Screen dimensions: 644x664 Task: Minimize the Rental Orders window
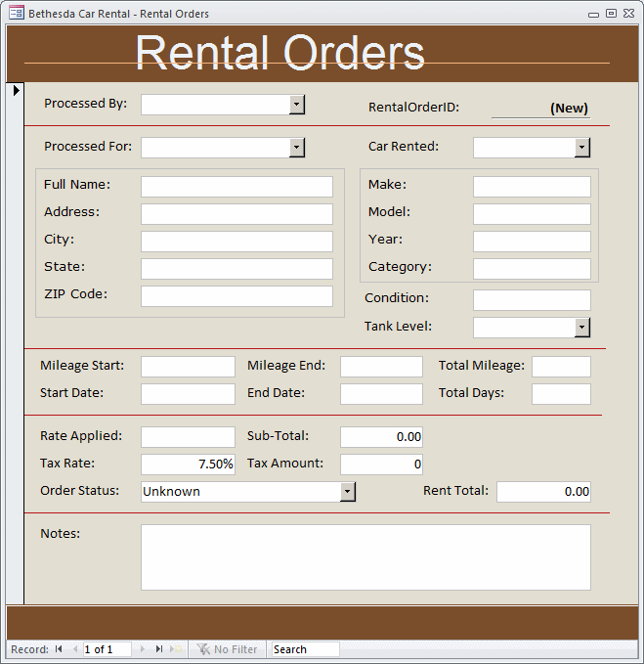point(593,14)
